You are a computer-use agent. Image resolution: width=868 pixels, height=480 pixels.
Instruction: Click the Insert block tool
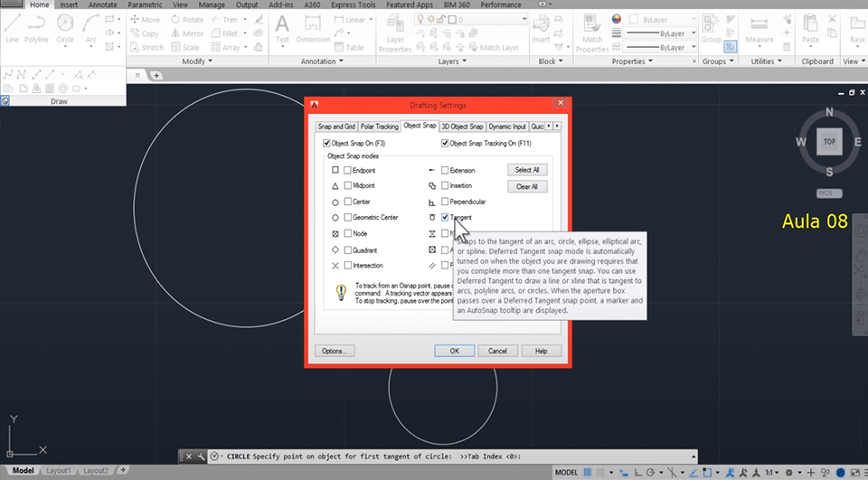click(x=541, y=29)
